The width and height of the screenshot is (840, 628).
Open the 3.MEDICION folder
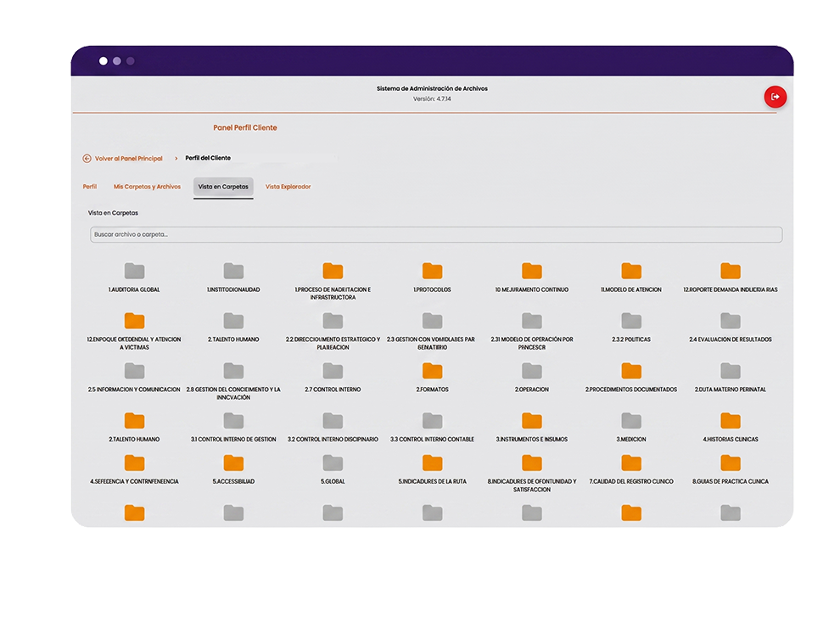coord(631,421)
